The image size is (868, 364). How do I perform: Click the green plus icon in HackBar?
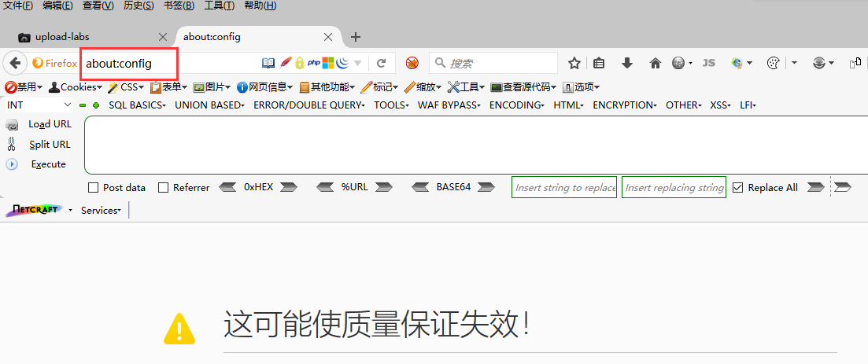(96, 105)
